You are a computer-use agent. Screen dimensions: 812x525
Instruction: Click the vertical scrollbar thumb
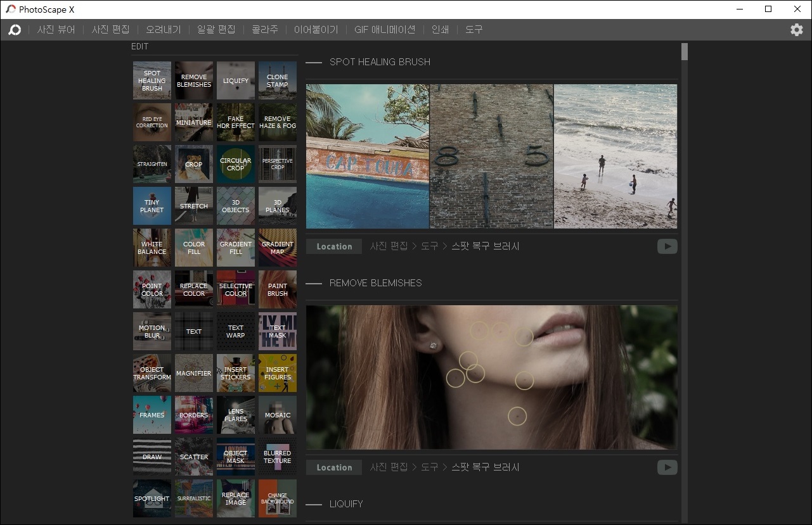tap(685, 52)
